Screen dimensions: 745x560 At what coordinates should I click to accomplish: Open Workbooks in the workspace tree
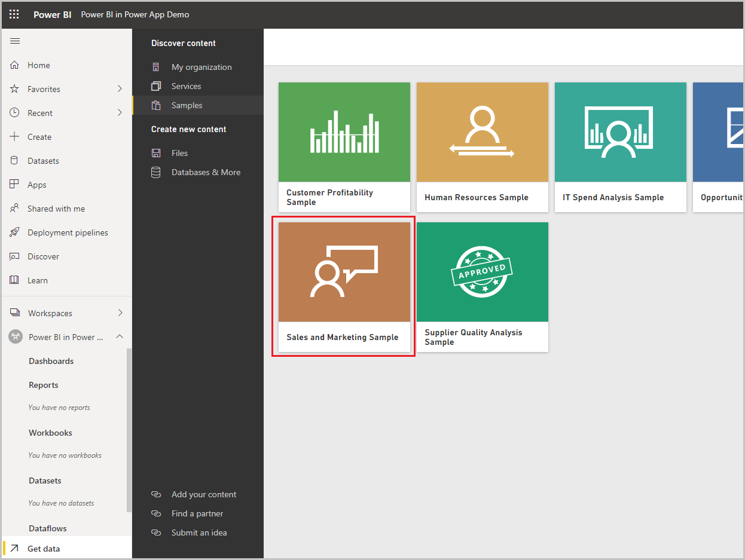(50, 433)
